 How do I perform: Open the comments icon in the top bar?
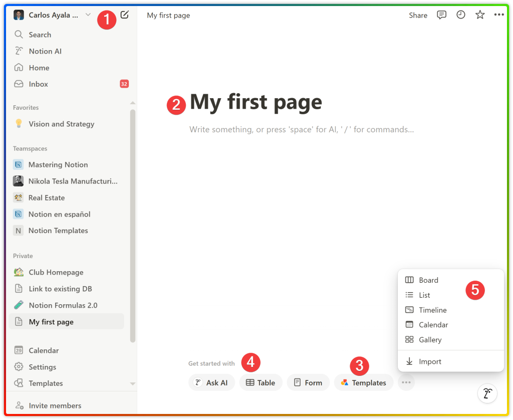(441, 15)
